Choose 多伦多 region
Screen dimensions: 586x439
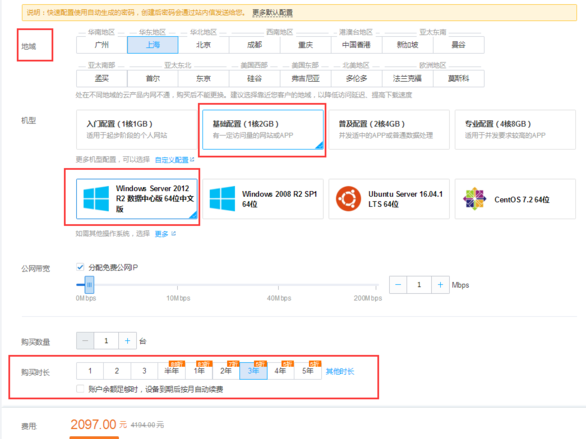pyautogui.click(x=357, y=78)
